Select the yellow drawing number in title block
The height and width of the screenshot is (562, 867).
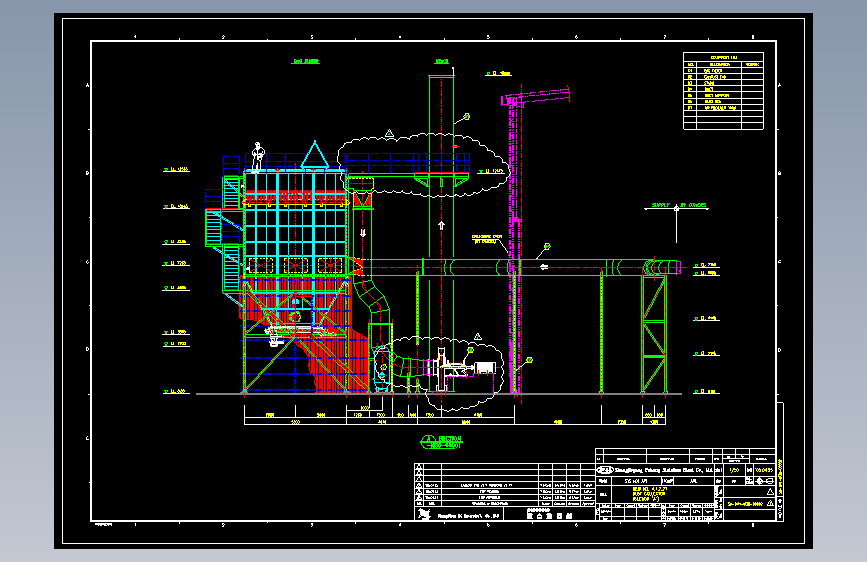(745, 504)
